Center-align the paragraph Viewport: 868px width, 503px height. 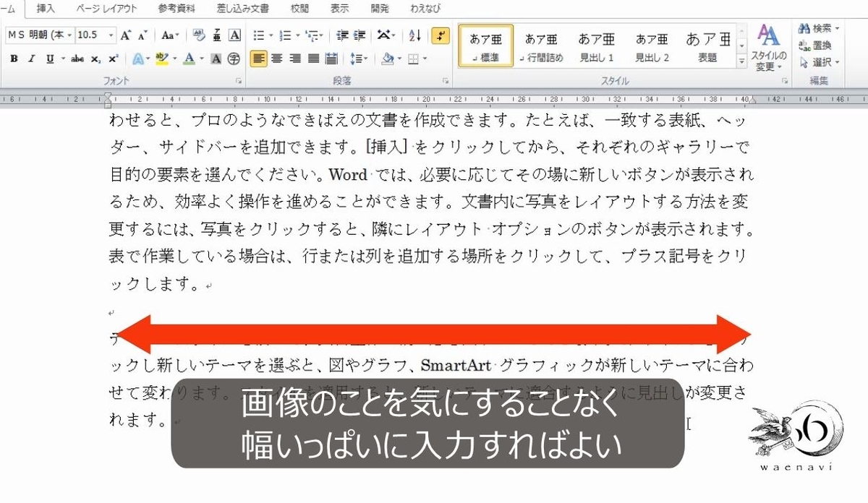[276, 59]
